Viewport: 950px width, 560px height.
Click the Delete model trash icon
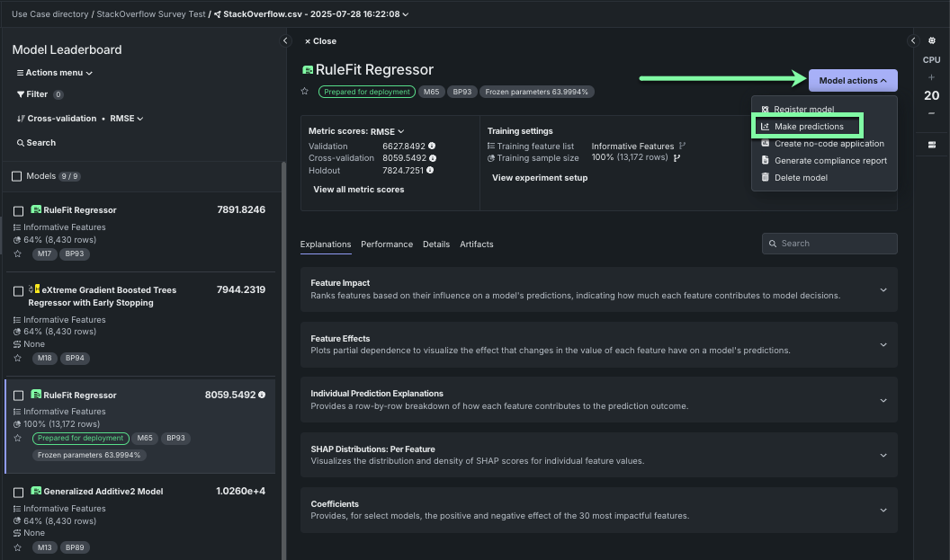765,177
